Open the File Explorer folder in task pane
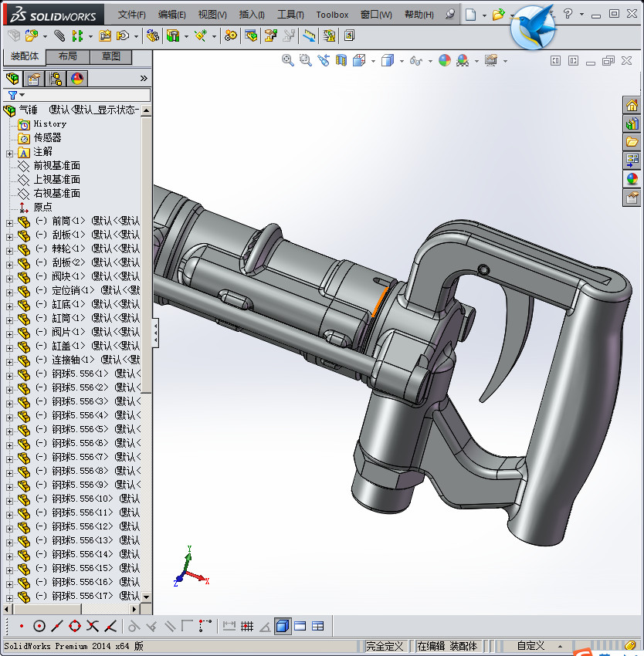The image size is (644, 656). click(632, 142)
